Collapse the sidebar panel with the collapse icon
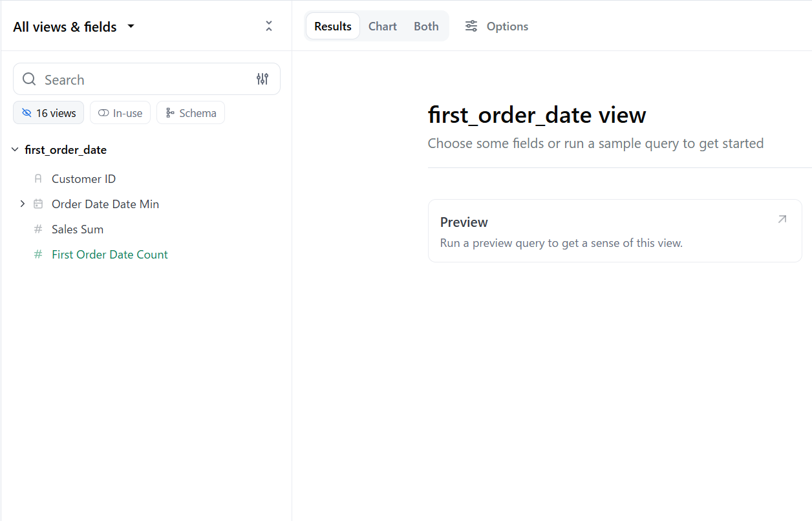The image size is (812, 521). tap(268, 26)
